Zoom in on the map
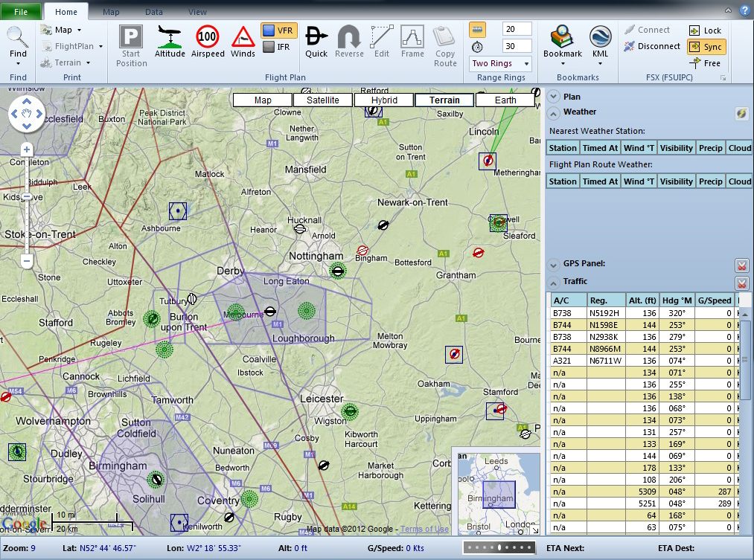Viewport: 754px width, 560px height. [x=27, y=149]
